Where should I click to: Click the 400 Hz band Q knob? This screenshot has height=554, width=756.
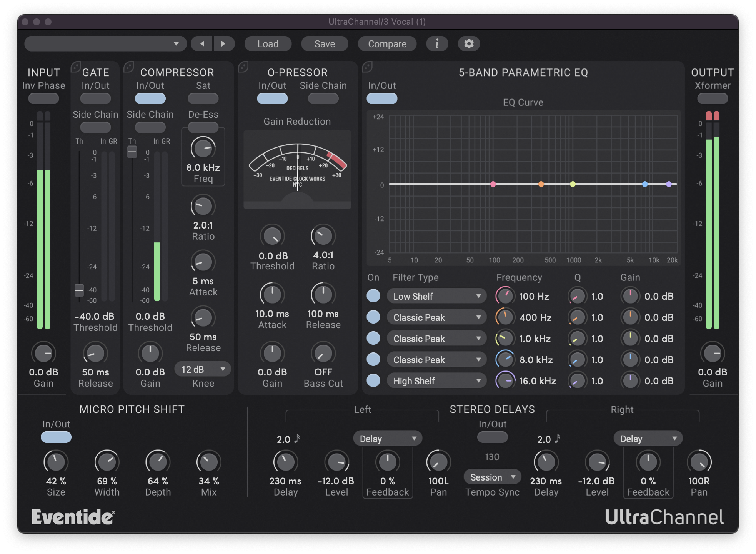[x=578, y=317]
